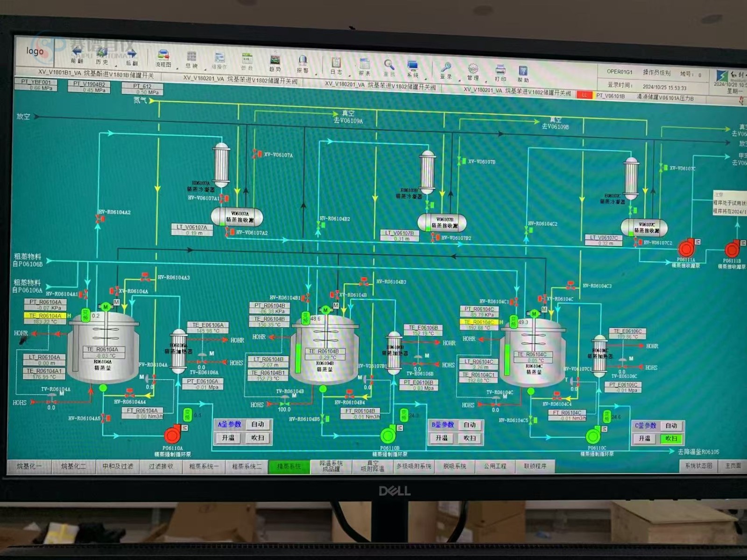Expand the arrow beside 系统

tap(425, 78)
